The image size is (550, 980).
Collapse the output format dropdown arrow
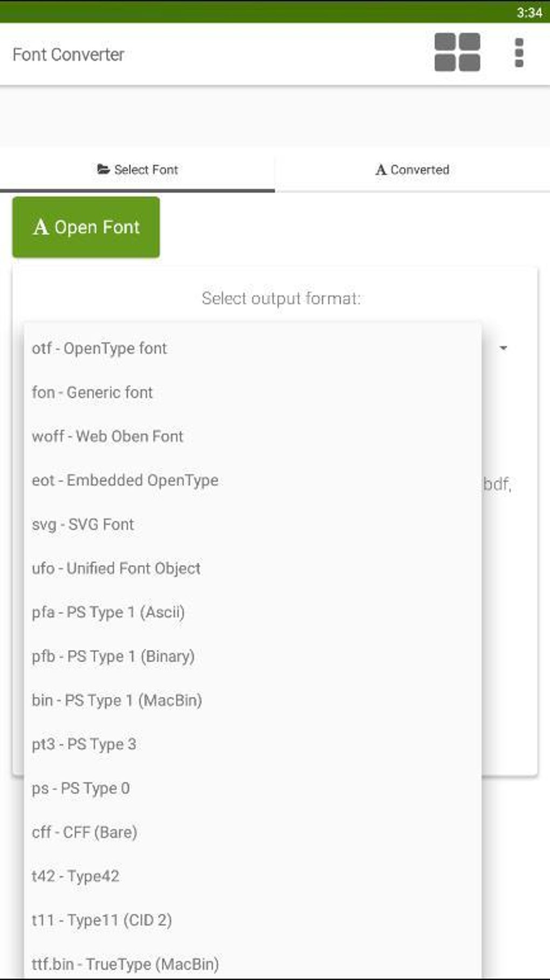[503, 348]
